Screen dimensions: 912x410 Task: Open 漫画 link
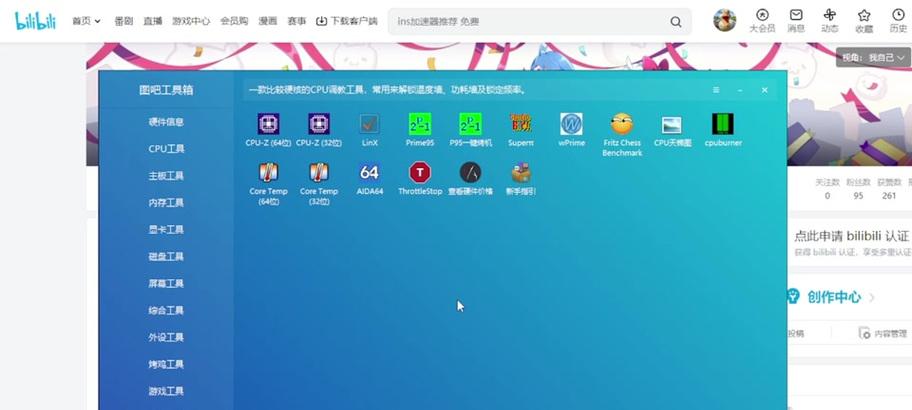point(268,21)
